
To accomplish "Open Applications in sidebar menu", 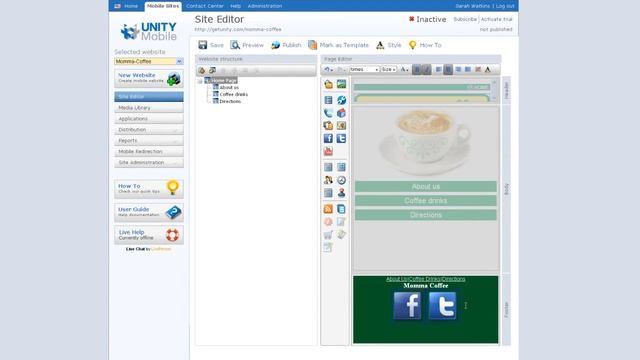I will pyautogui.click(x=149, y=119).
